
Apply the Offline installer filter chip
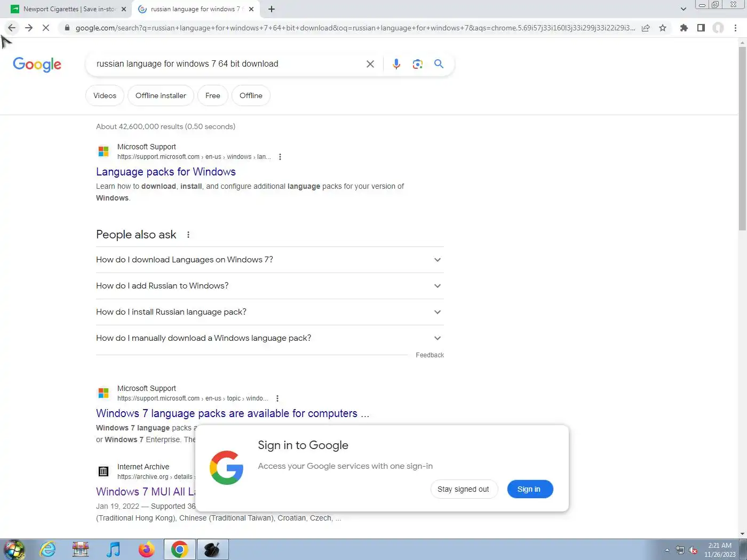(161, 95)
